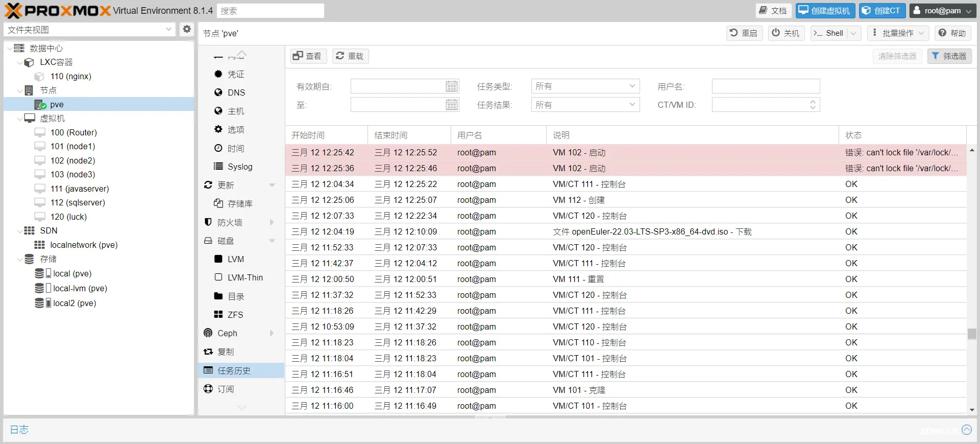Click the 帮助 help button
Viewport: 980px width, 444px height.
952,33
